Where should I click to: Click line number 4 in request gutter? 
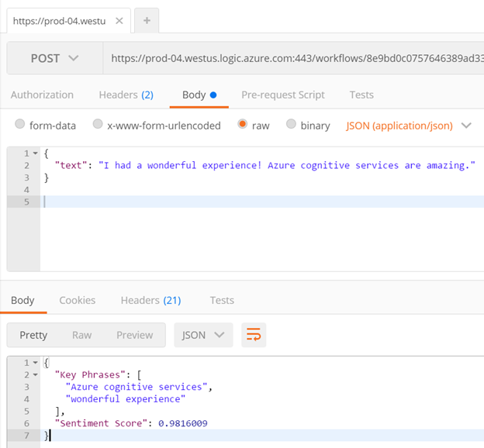point(26,190)
